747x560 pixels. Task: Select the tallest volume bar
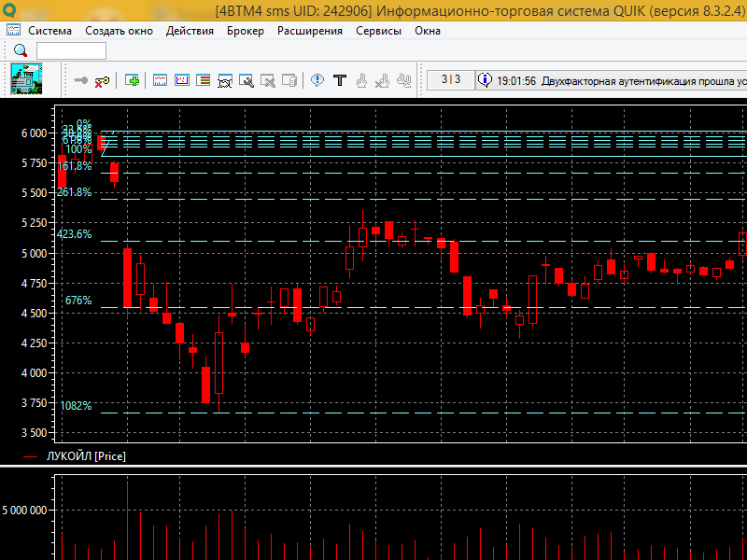click(x=127, y=521)
